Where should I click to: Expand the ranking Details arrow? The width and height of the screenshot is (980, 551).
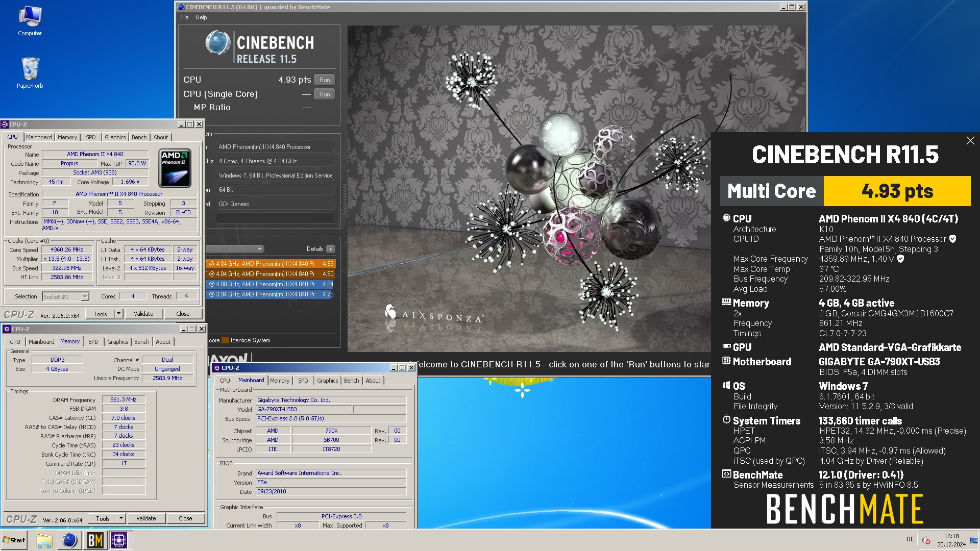[x=331, y=249]
